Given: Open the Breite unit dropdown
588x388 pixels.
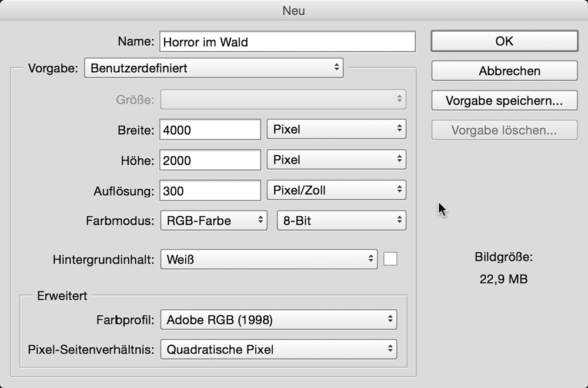Looking at the screenshot, I should pos(336,129).
